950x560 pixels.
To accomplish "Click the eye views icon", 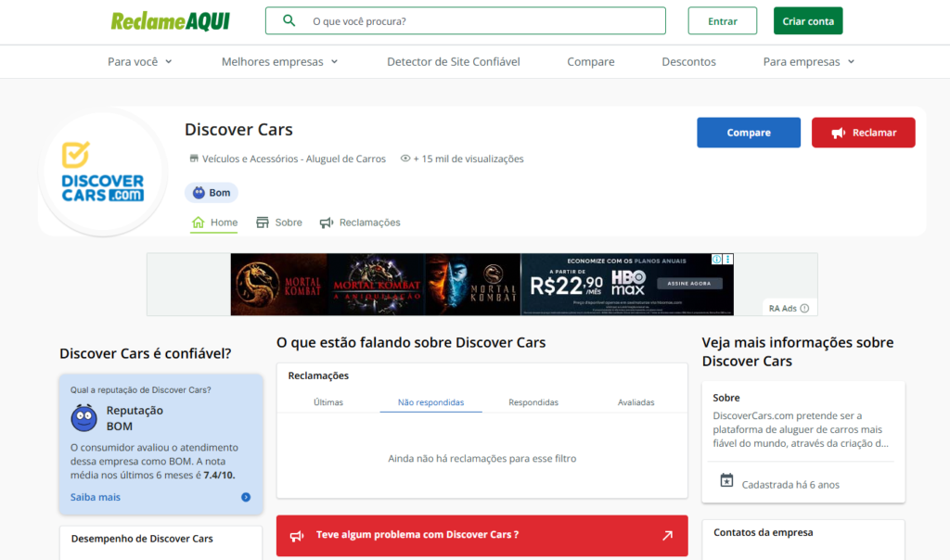I will [405, 159].
